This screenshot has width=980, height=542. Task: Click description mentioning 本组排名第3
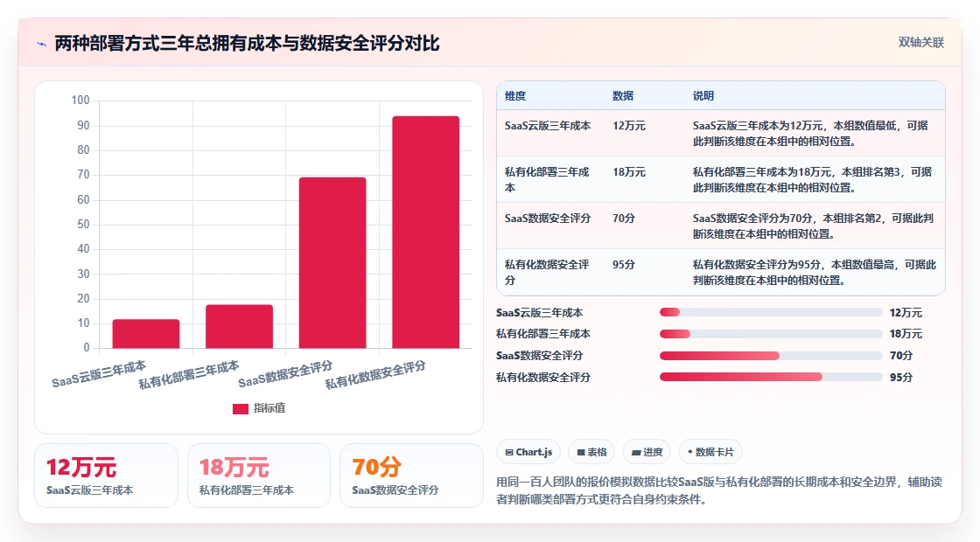(x=813, y=179)
